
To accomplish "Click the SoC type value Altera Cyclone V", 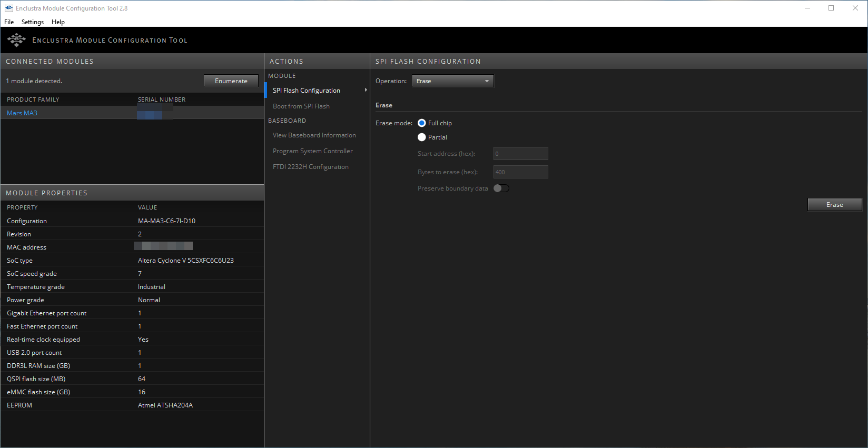I will pos(186,261).
